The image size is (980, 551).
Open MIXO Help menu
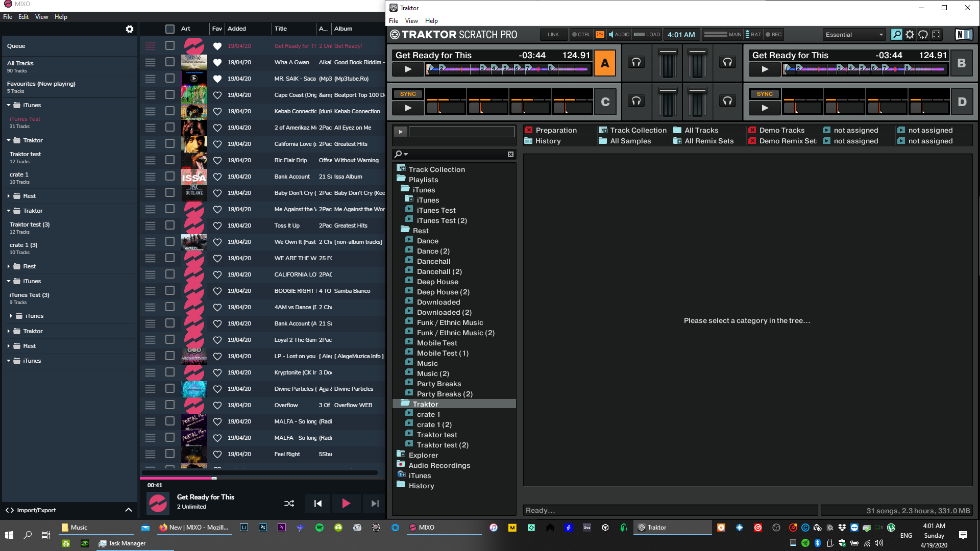(61, 17)
